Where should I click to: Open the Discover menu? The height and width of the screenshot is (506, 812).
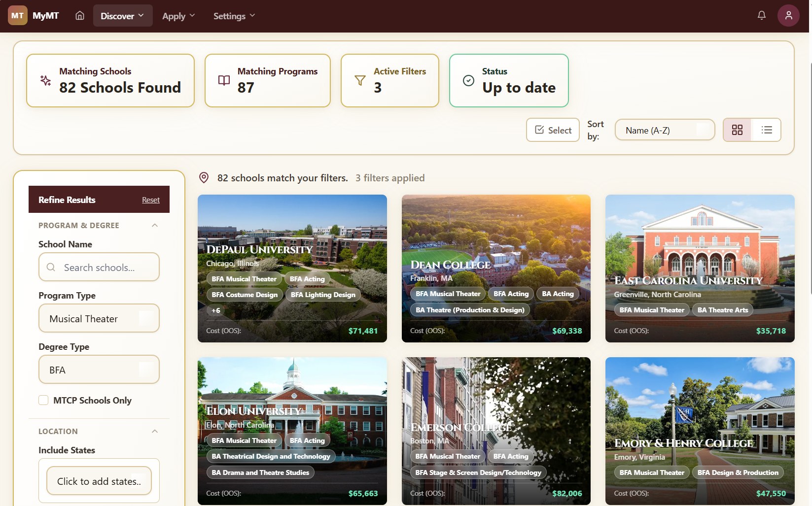coord(122,16)
